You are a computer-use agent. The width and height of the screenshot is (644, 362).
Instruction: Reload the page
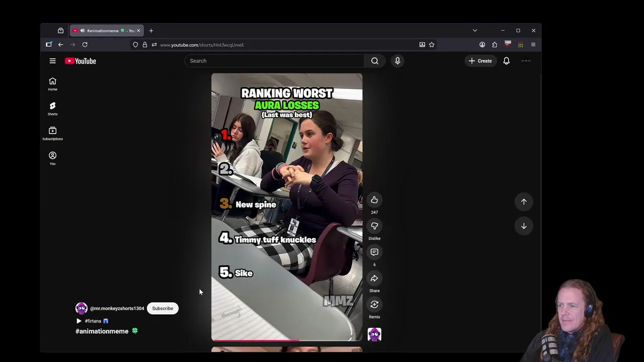[x=85, y=45]
